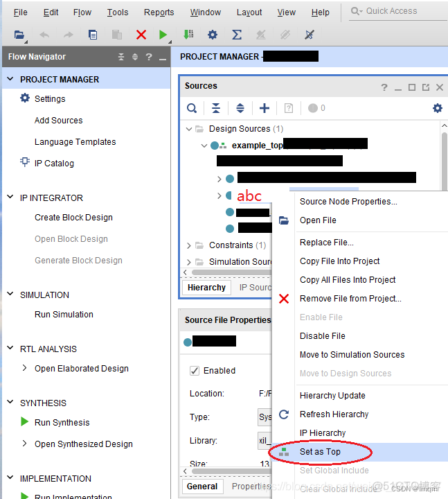
Task: Collapse IP INTEGRATOR section
Action: pyautogui.click(x=10, y=197)
